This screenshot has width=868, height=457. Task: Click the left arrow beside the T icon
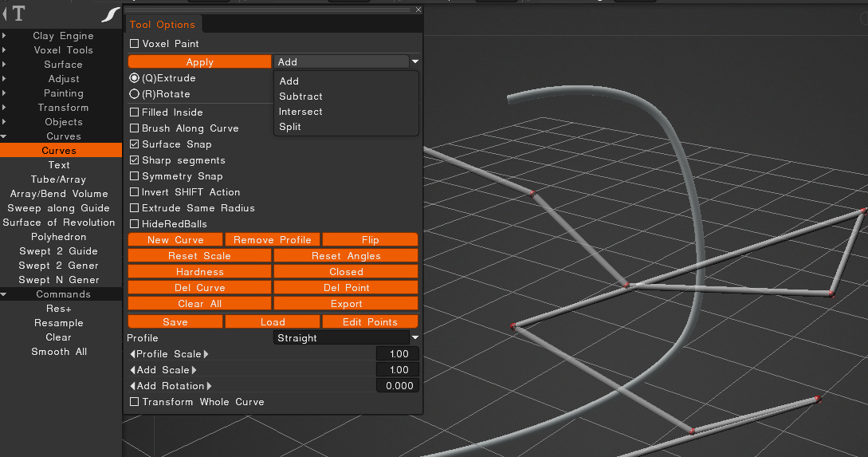click(5, 14)
